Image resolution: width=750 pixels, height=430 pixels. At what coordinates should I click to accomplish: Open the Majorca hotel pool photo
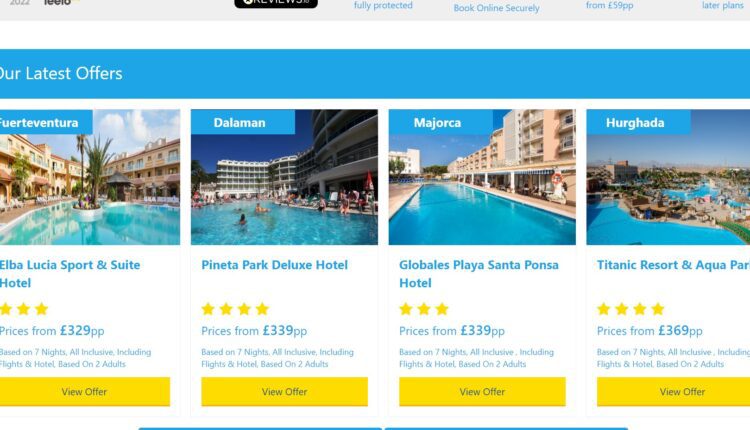tap(482, 177)
